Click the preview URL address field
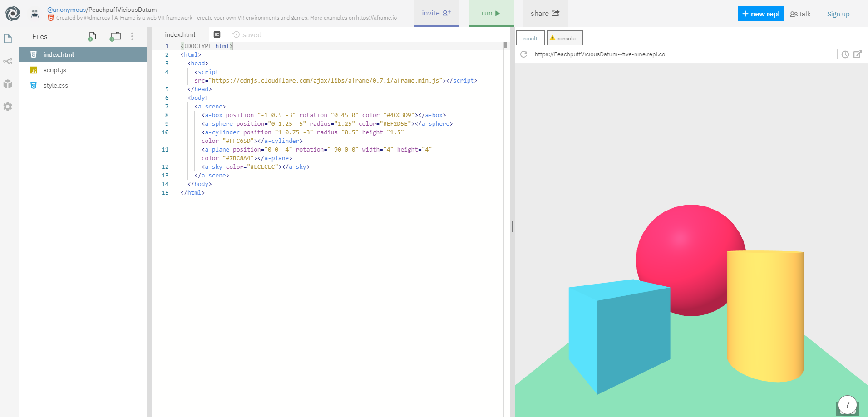868x417 pixels. coord(685,54)
